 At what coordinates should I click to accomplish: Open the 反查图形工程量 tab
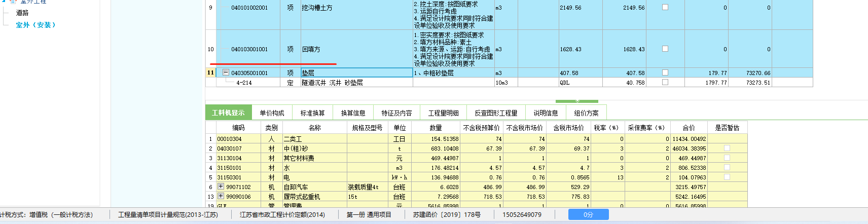[496, 113]
